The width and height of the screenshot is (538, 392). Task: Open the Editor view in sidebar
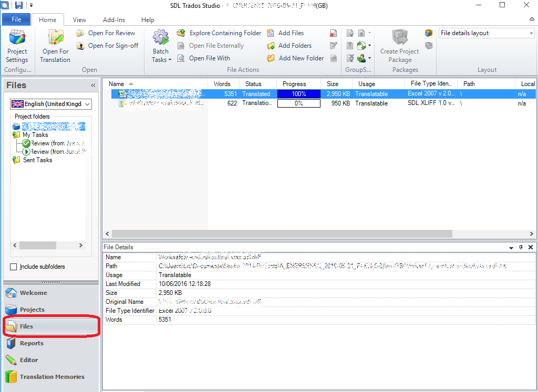tap(29, 360)
